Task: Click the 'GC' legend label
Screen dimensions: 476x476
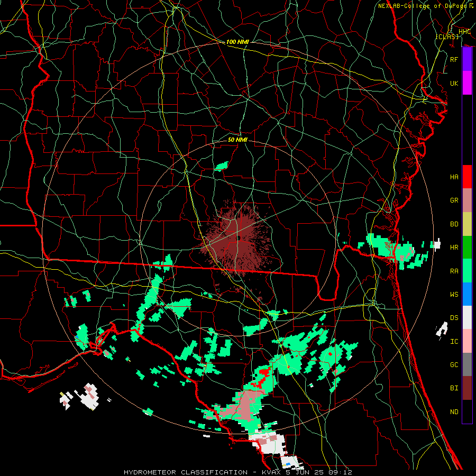Action: 454,365
